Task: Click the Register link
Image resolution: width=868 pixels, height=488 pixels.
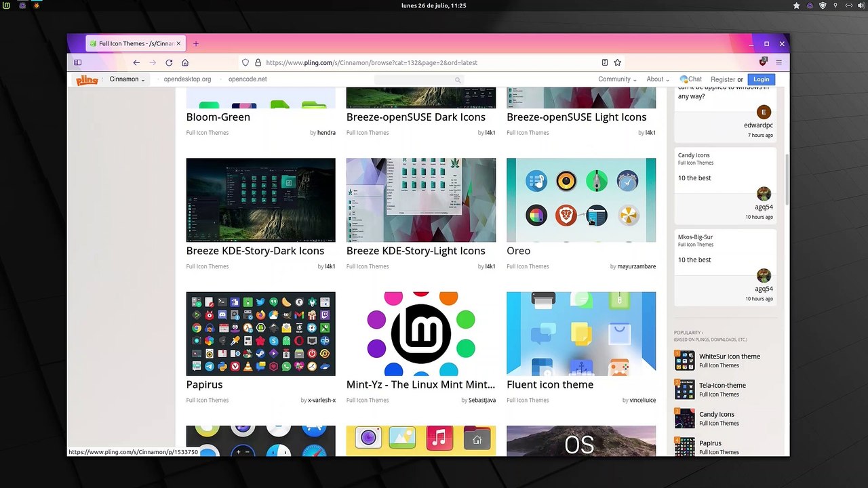Action: point(723,79)
